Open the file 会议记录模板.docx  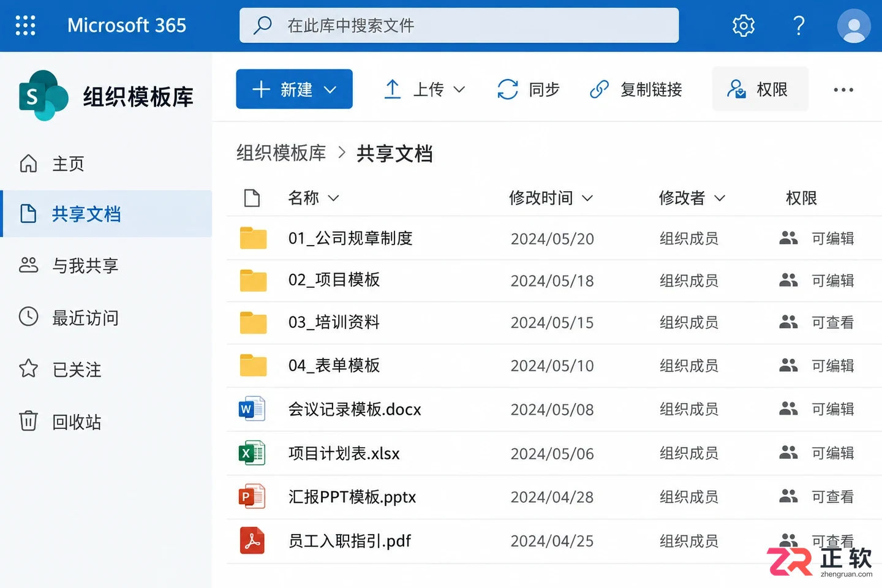[355, 409]
